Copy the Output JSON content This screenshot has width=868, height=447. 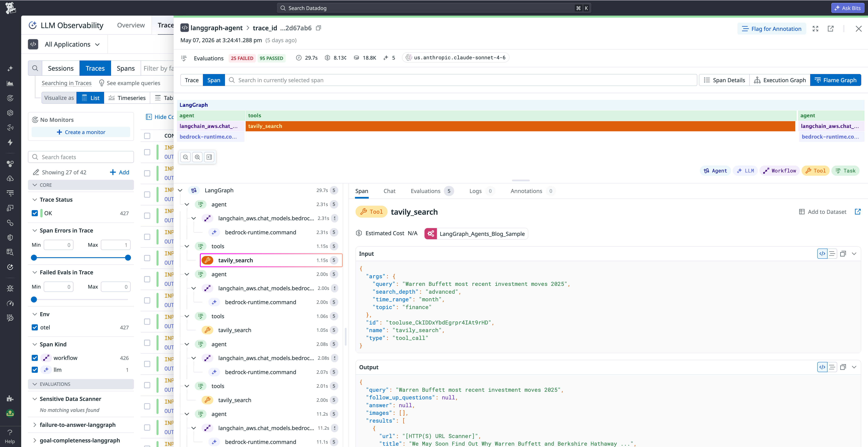pyautogui.click(x=843, y=367)
